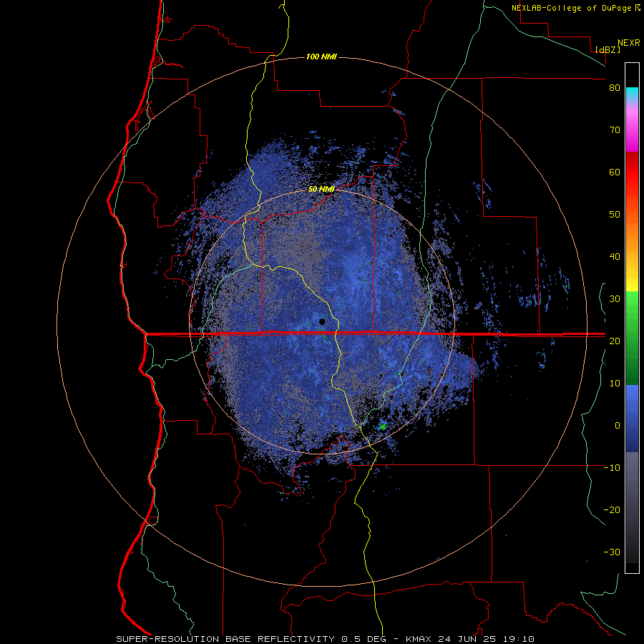Click the 100 NMI range ring label
644x644 pixels.
point(321,57)
